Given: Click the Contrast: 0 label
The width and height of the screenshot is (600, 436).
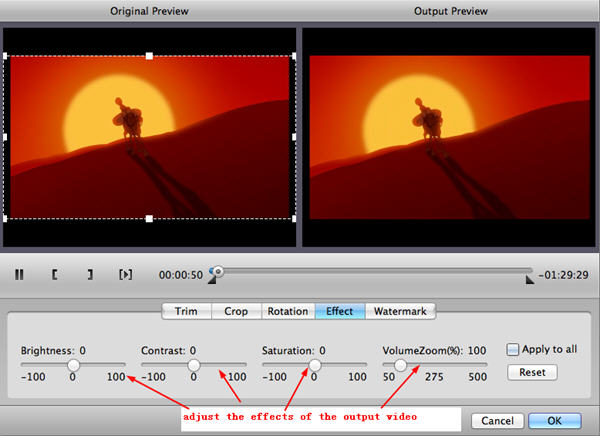Looking at the screenshot, I should tap(168, 351).
